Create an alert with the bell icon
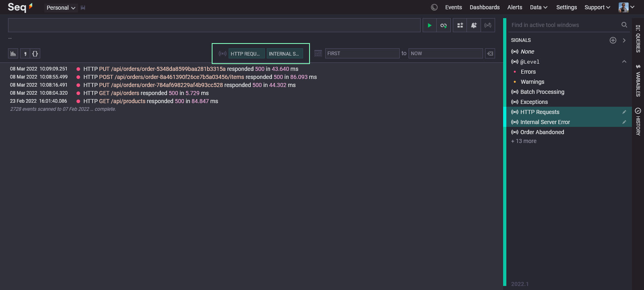The width and height of the screenshot is (644, 290). [x=474, y=25]
